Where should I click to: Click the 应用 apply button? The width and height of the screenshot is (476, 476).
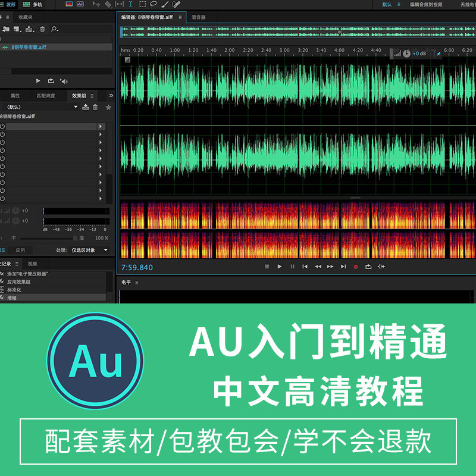(20, 250)
